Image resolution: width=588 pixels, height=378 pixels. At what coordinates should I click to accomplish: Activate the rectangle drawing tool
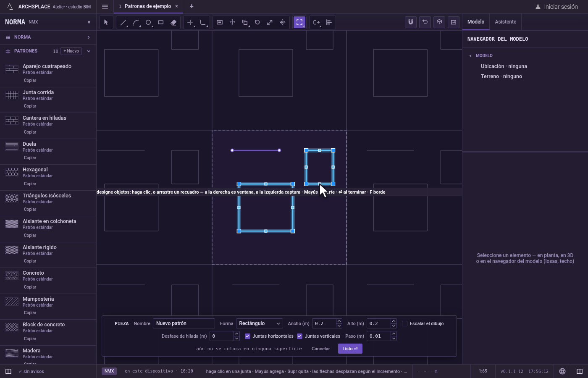161,22
